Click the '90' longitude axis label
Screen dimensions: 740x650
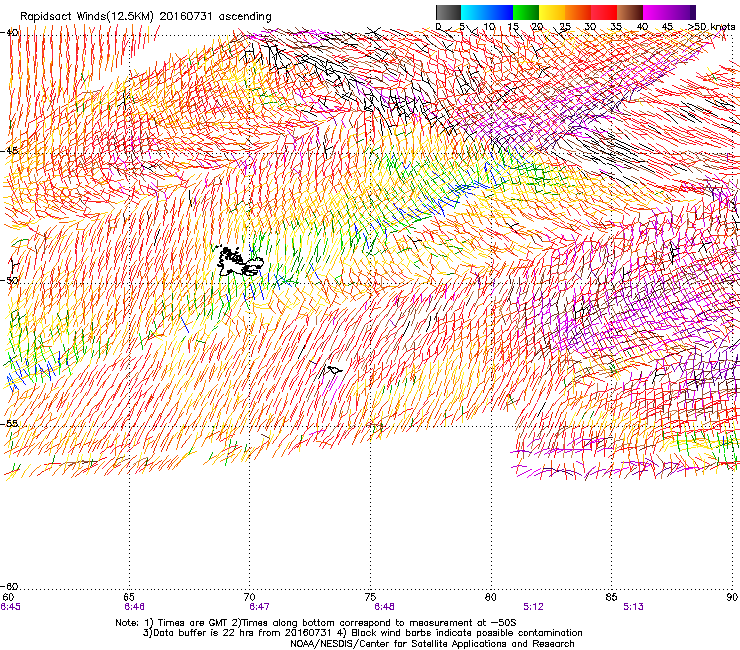(x=732, y=597)
